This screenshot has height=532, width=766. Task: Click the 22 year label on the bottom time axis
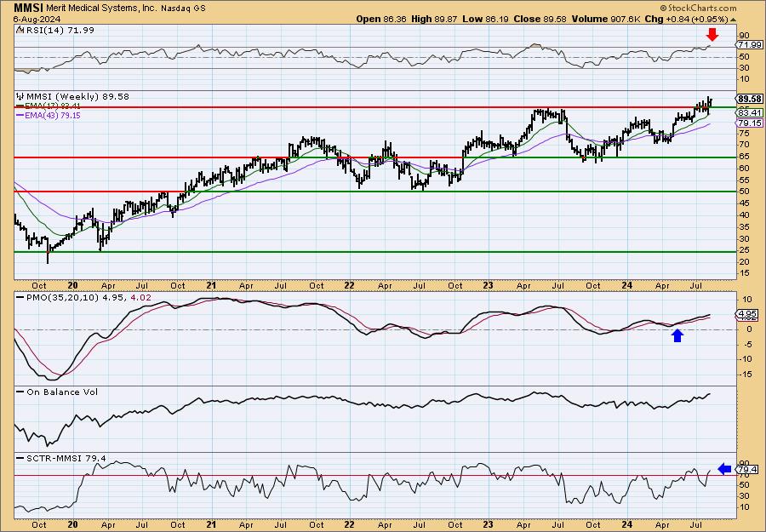349,524
